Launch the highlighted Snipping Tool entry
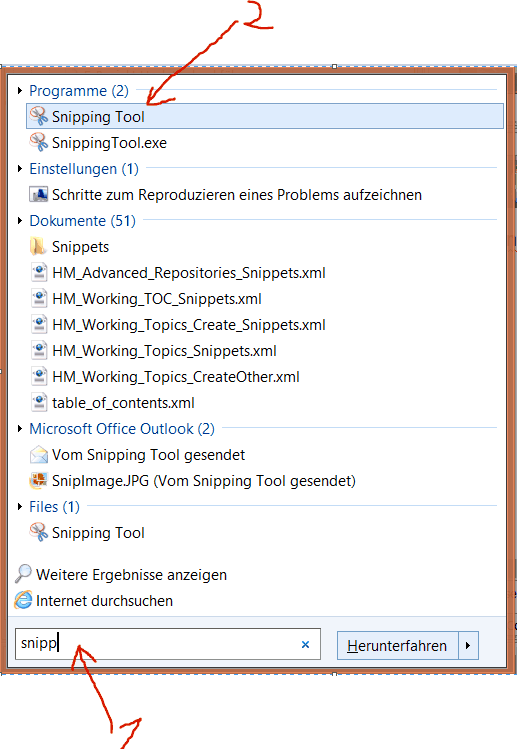The width and height of the screenshot is (517, 749). point(265,116)
